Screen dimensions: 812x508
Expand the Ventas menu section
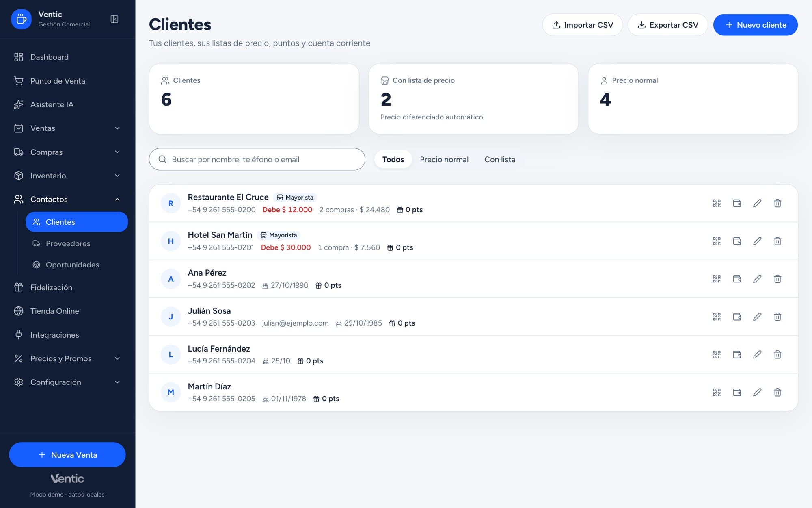point(67,128)
